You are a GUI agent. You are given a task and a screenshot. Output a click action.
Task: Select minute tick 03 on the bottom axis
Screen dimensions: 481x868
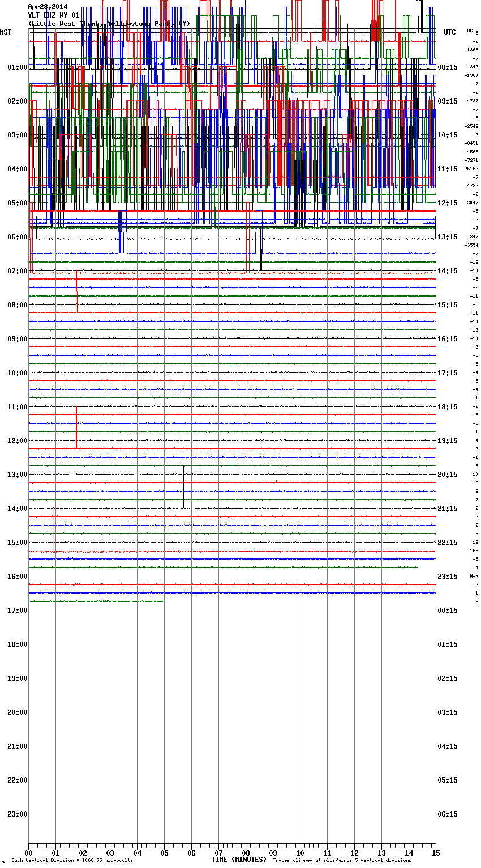point(110,853)
